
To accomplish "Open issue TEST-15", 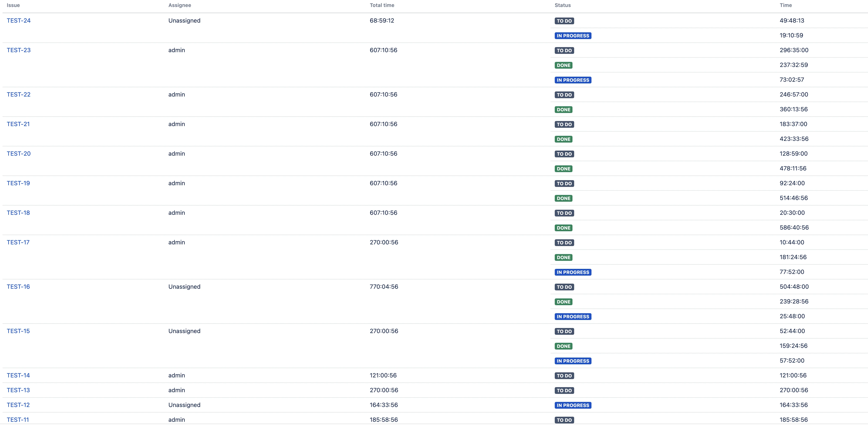I will 18,331.
